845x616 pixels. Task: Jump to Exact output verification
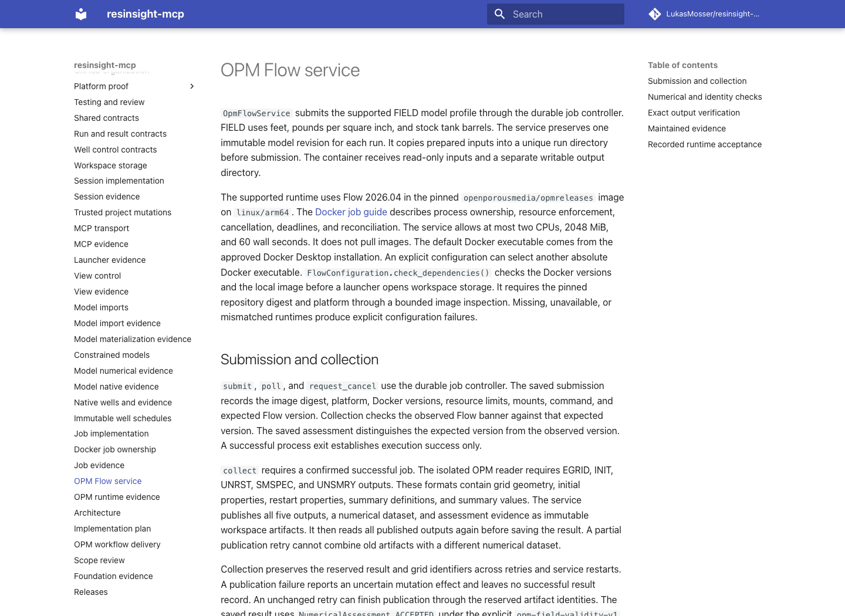click(x=694, y=113)
